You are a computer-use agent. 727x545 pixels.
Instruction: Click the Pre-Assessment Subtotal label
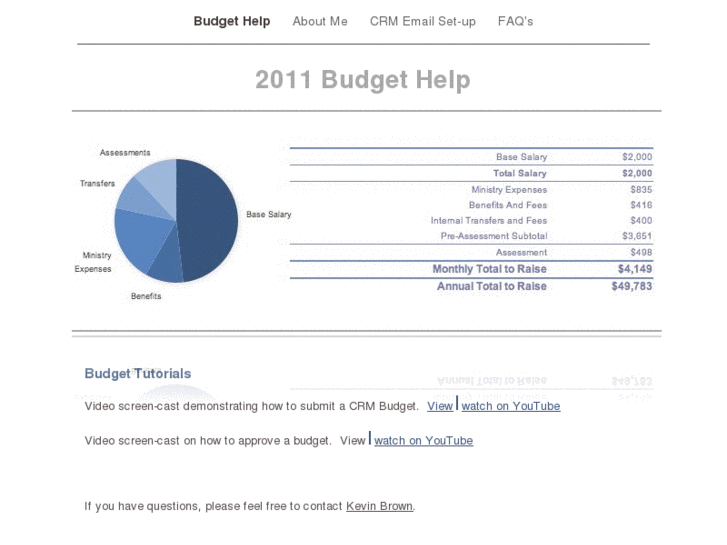(494, 236)
